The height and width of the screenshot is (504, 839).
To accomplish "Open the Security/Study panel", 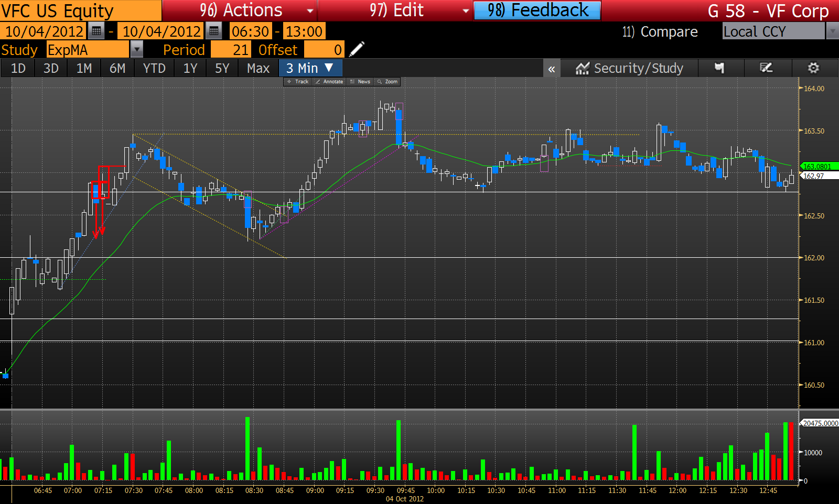I will [629, 68].
